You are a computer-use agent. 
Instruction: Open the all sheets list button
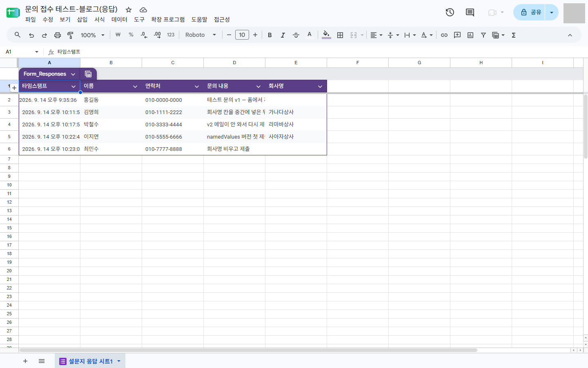click(42, 361)
